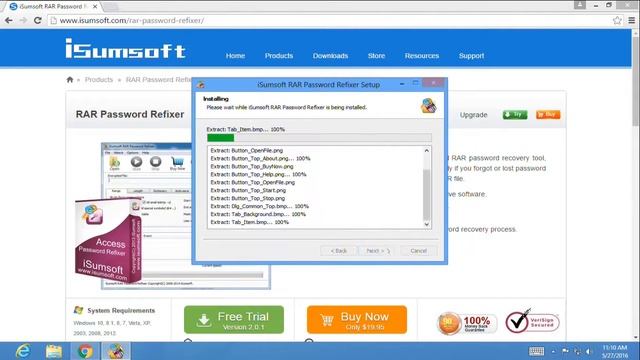
Task: Click the VeriSign Secured badge
Action: click(x=532, y=322)
